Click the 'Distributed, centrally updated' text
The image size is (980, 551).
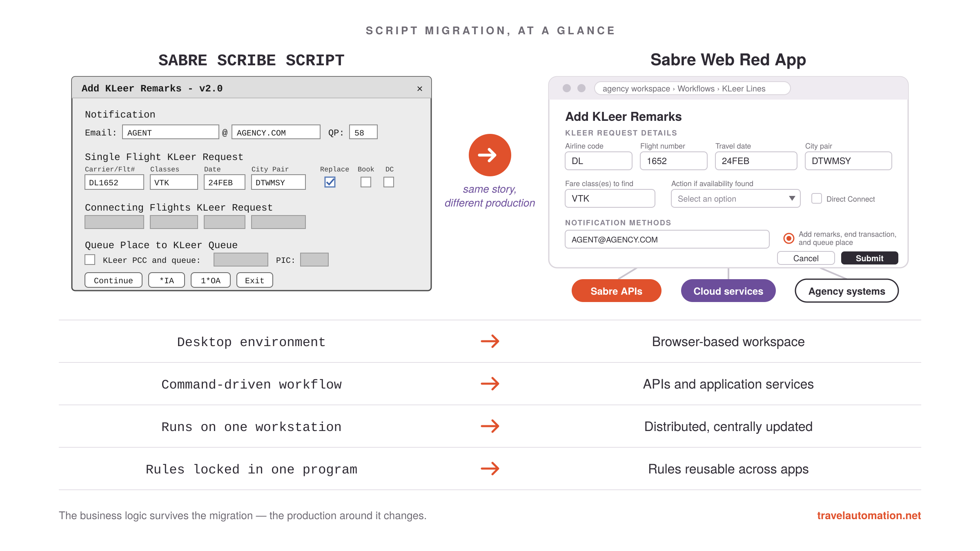pyautogui.click(x=728, y=427)
